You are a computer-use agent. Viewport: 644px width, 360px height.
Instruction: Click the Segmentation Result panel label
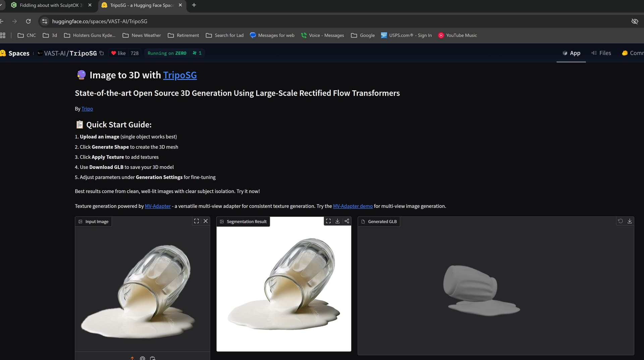[244, 221]
